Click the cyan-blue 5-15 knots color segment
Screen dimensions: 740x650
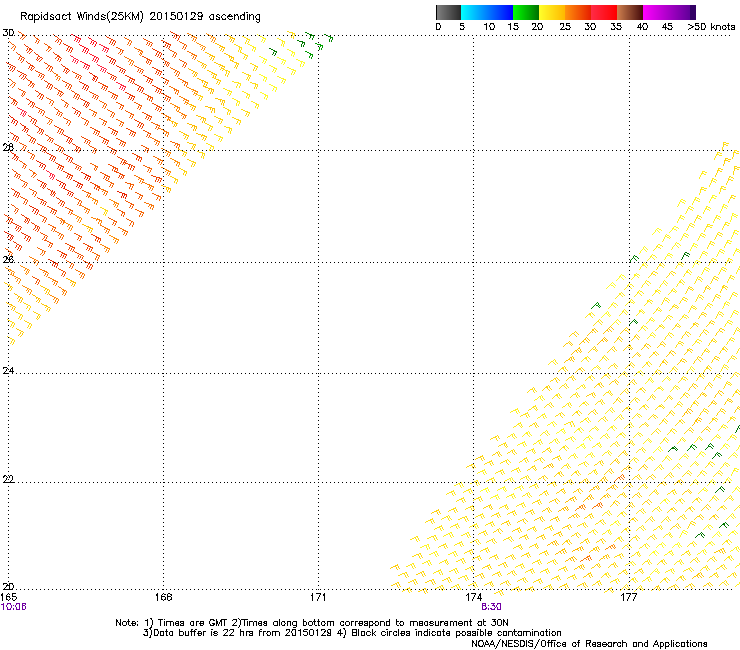[x=487, y=12]
